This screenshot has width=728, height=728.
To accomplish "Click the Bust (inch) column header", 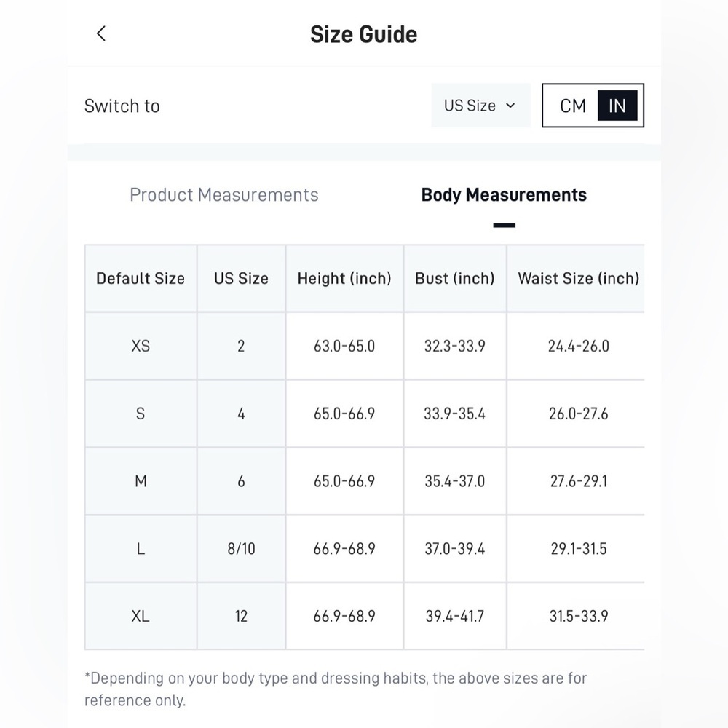I will coord(454,279).
